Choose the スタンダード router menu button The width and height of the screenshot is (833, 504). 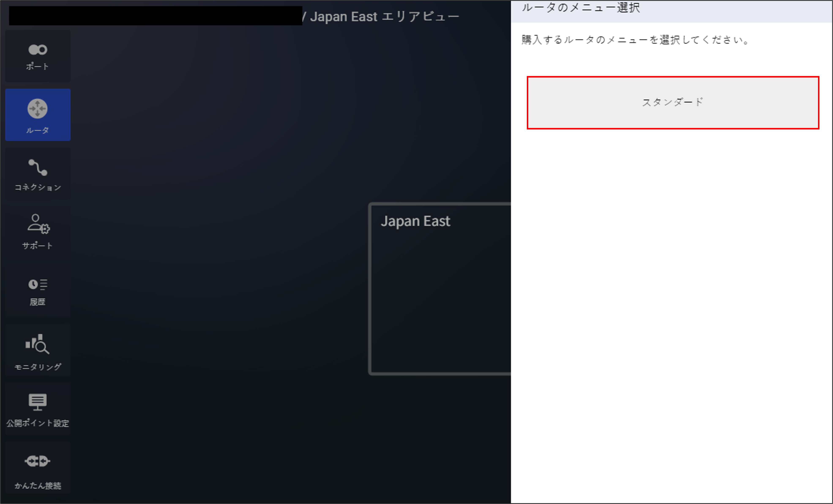(673, 103)
